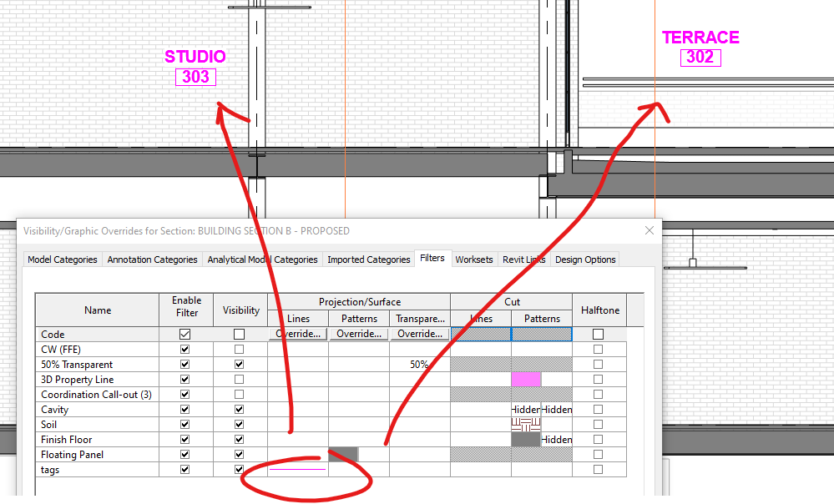
Task: Select the Analytical Model Categories tab
Action: [262, 260]
